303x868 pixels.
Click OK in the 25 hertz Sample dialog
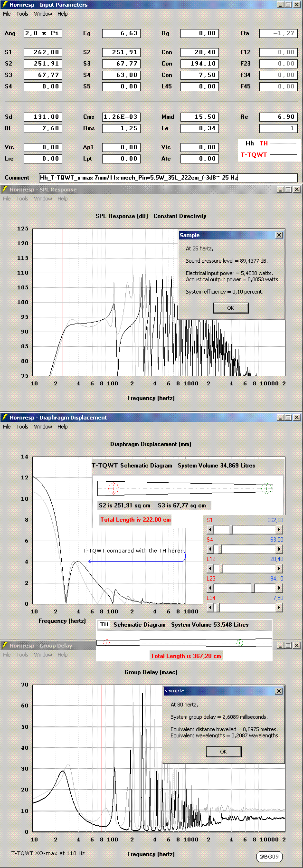[x=230, y=308]
